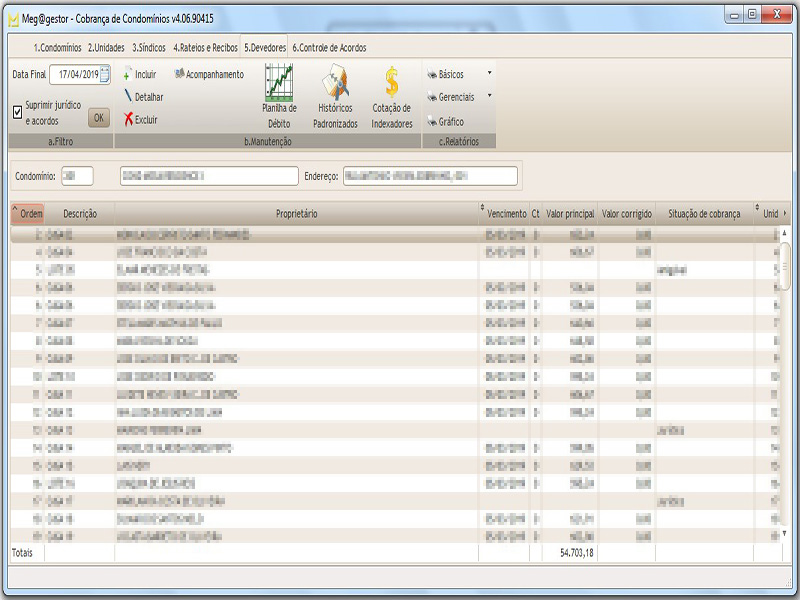800x600 pixels.
Task: Click the Detalhar pencil icon
Action: 127,97
